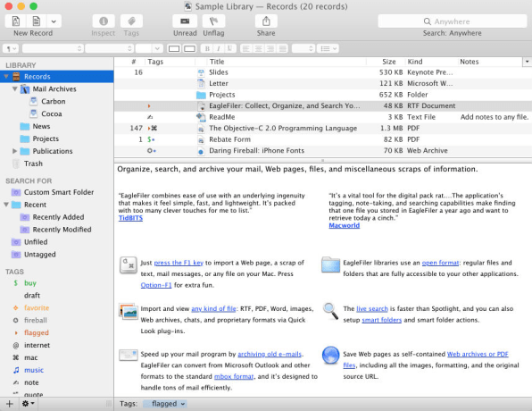532x411 pixels.
Task: Sort records by Title column
Action: 287,62
